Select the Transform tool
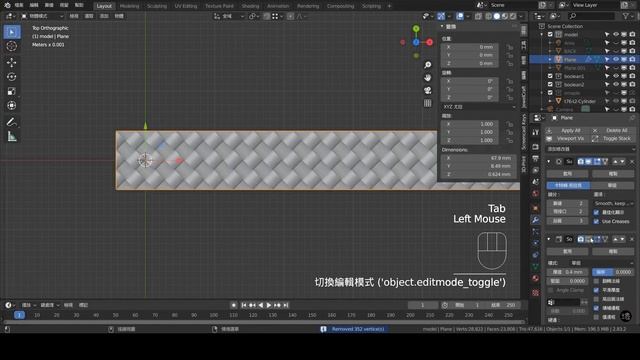640x360 pixels. tap(12, 105)
